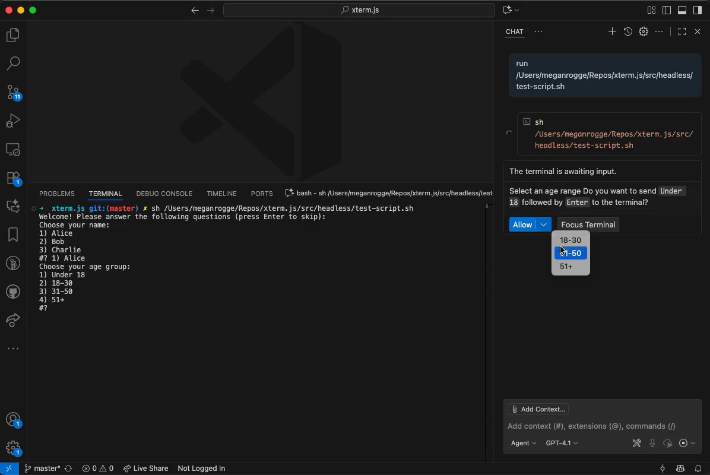The image size is (710, 475).
Task: Open views ellipsis beside CHAT title
Action: [538, 31]
